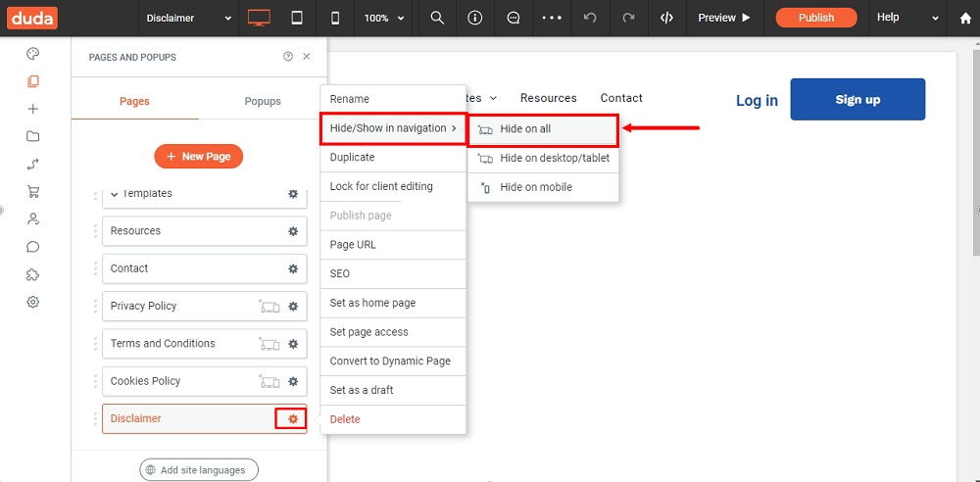Click the Duda logo
Image resolution: width=980 pixels, height=482 pixels.
tap(32, 18)
